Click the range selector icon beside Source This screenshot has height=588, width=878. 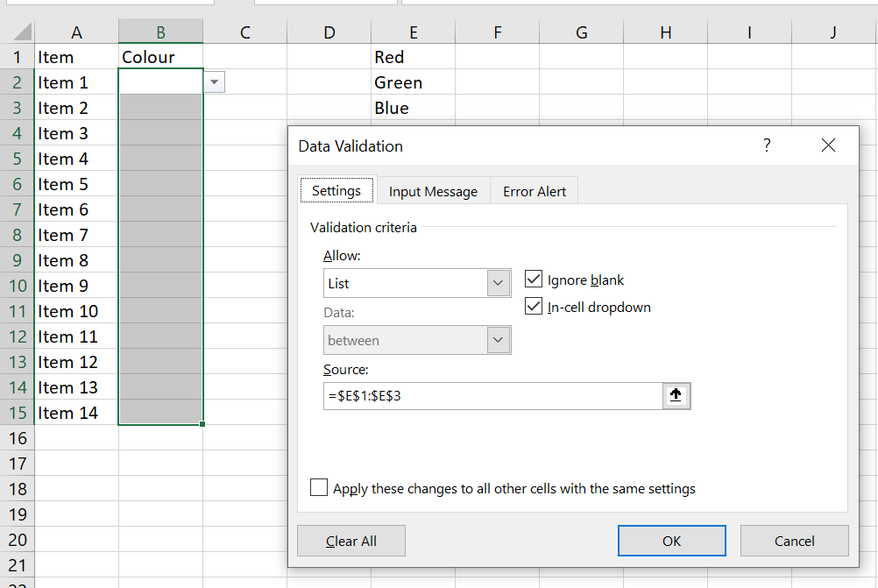[x=676, y=396]
